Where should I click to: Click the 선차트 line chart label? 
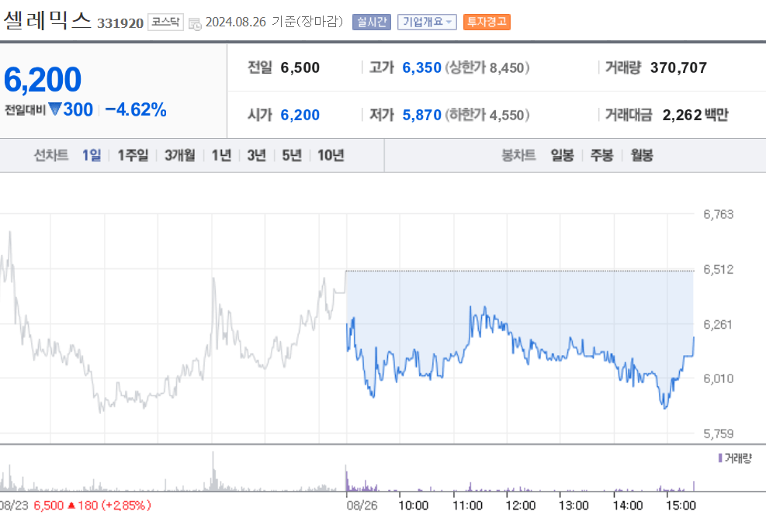coord(50,155)
